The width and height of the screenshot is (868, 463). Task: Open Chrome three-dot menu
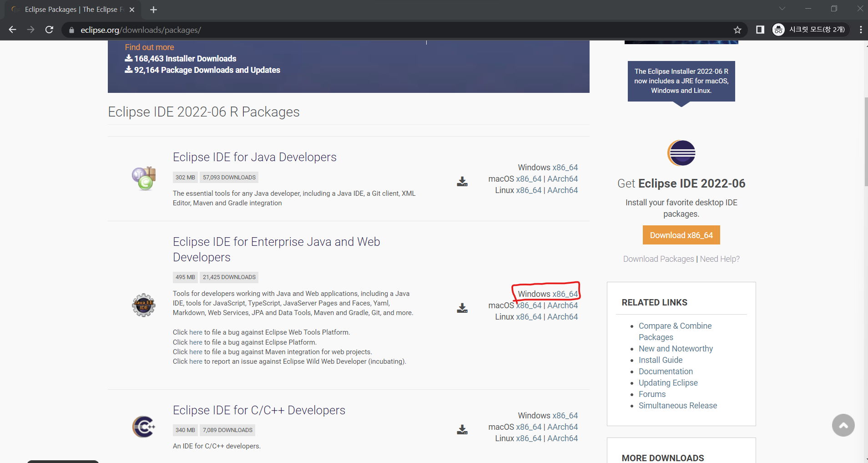[861, 30]
